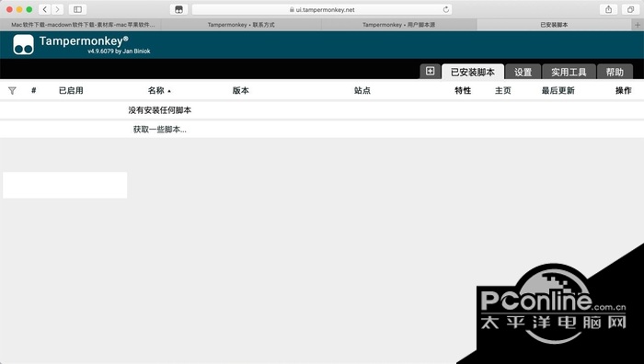Click the add new script plus tab
Screen dimensions: 644x364
coord(430,71)
